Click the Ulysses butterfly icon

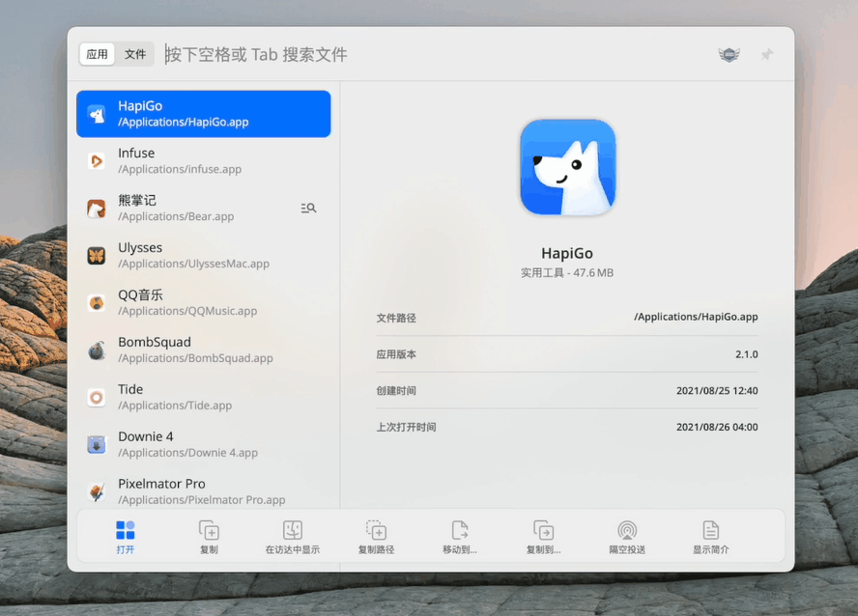pos(97,255)
